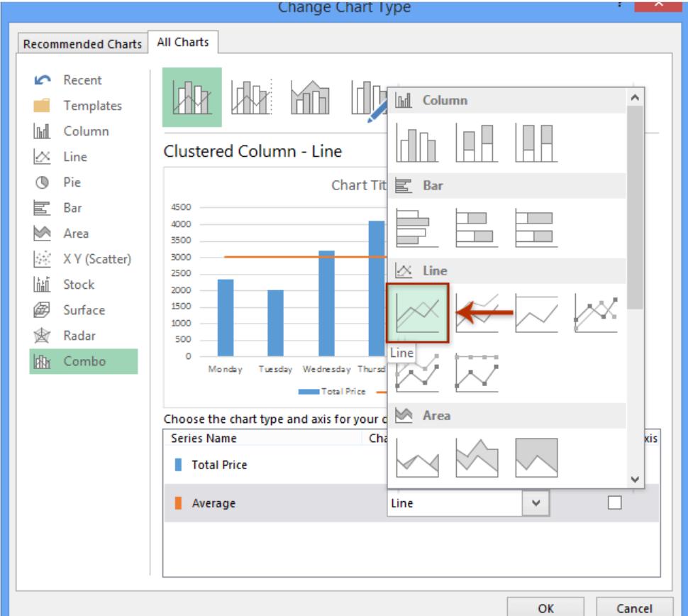
Task: Open Surface chart category
Action: click(84, 310)
